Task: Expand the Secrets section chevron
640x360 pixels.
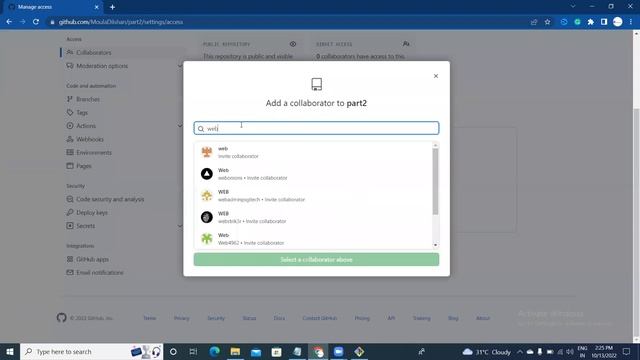Action: (x=180, y=226)
